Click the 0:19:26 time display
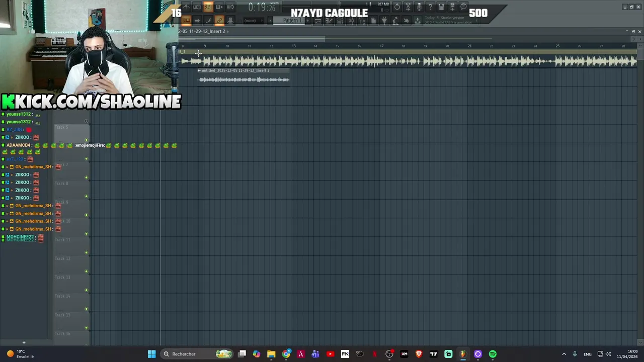 (x=262, y=8)
